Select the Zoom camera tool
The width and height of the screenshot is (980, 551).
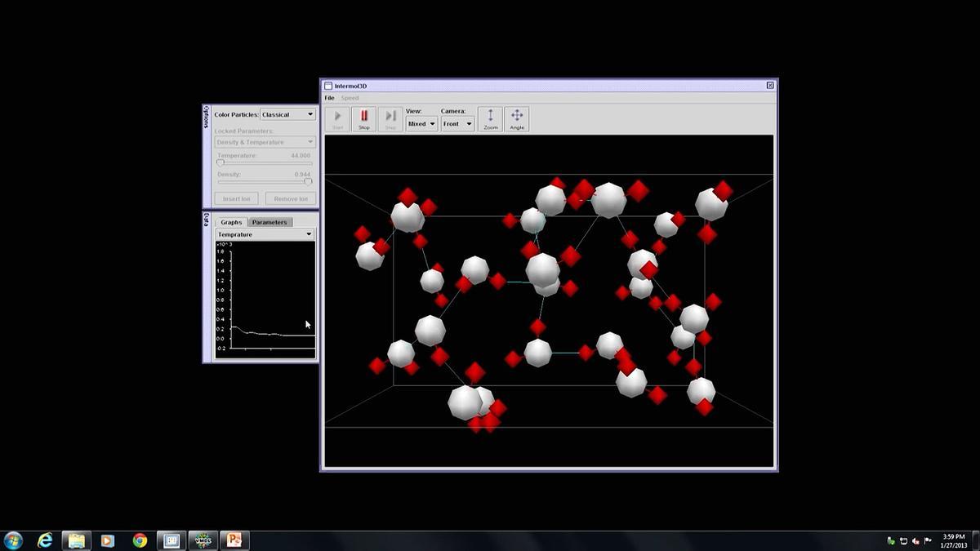490,118
